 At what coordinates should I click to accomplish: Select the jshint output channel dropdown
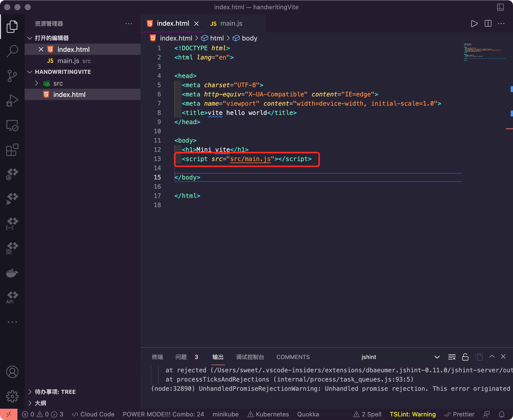tap(401, 357)
